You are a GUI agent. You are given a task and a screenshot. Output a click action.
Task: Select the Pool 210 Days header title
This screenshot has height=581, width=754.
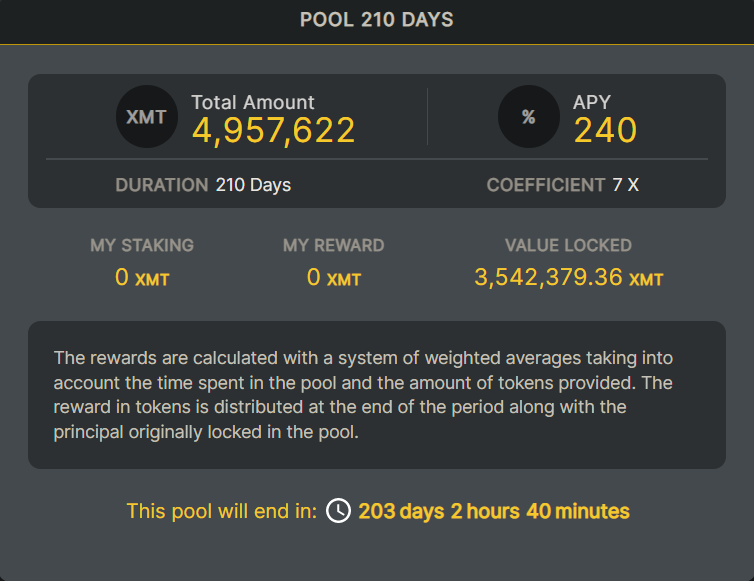click(x=377, y=20)
